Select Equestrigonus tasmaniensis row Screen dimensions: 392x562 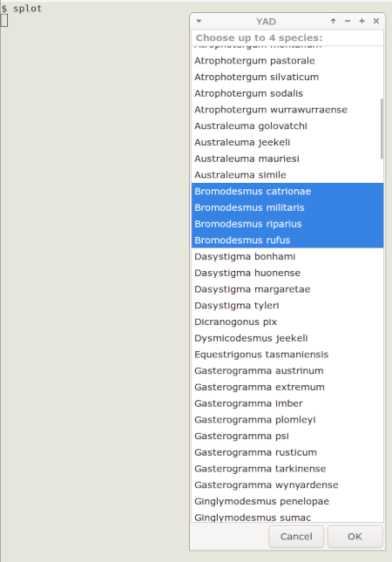[x=287, y=354]
